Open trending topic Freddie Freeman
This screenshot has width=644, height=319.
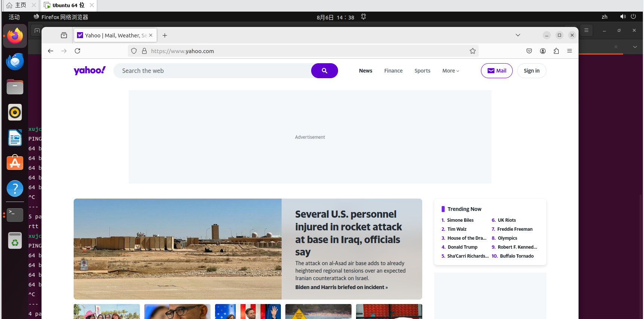(515, 229)
